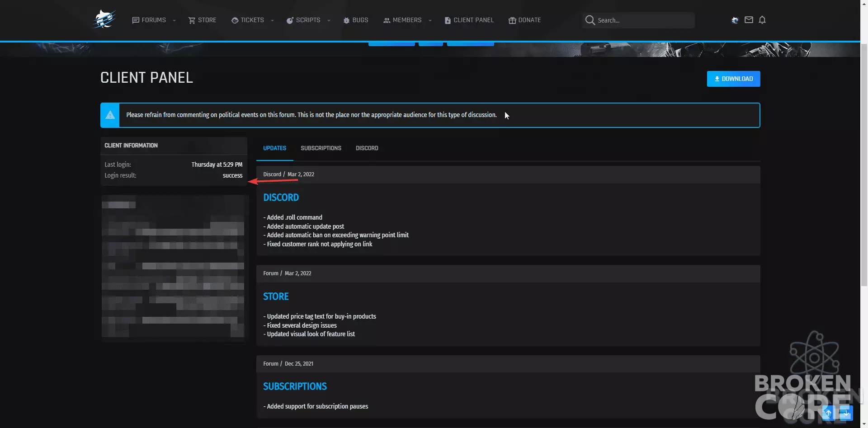This screenshot has height=428, width=868.
Task: Click the DISCORD update heading
Action: [x=281, y=198]
